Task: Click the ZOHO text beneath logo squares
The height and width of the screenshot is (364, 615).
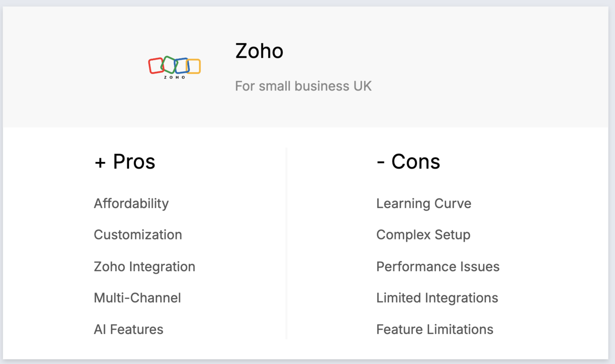Action: (x=174, y=77)
